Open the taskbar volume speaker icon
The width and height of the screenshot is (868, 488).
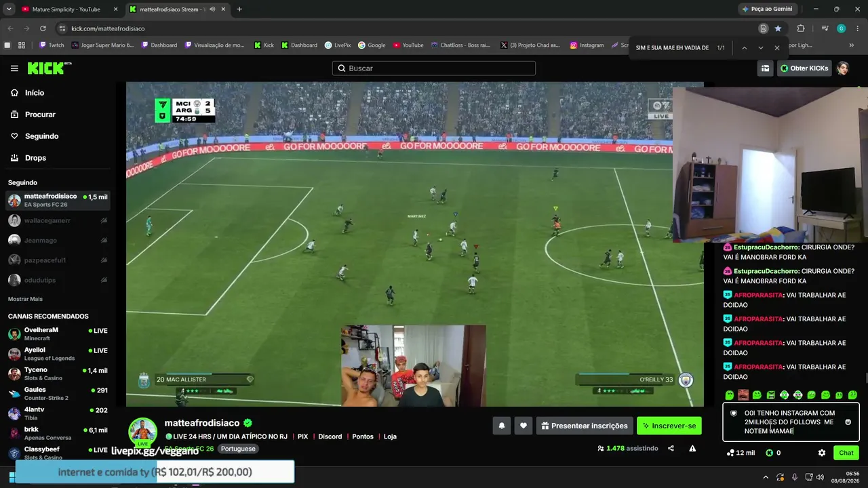820,477
